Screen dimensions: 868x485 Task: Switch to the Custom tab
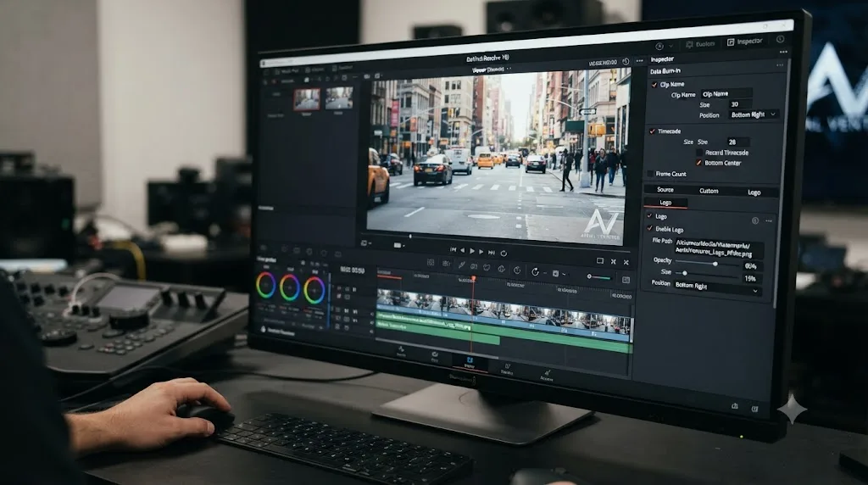[x=709, y=191]
